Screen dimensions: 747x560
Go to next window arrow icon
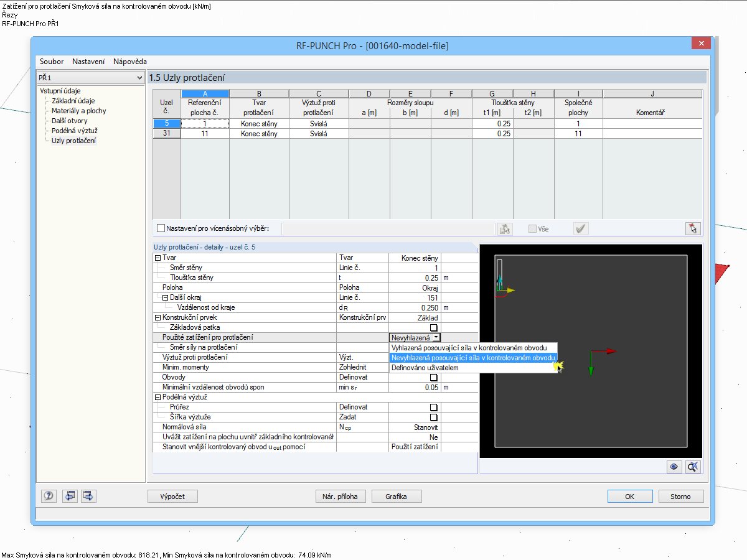point(88,496)
